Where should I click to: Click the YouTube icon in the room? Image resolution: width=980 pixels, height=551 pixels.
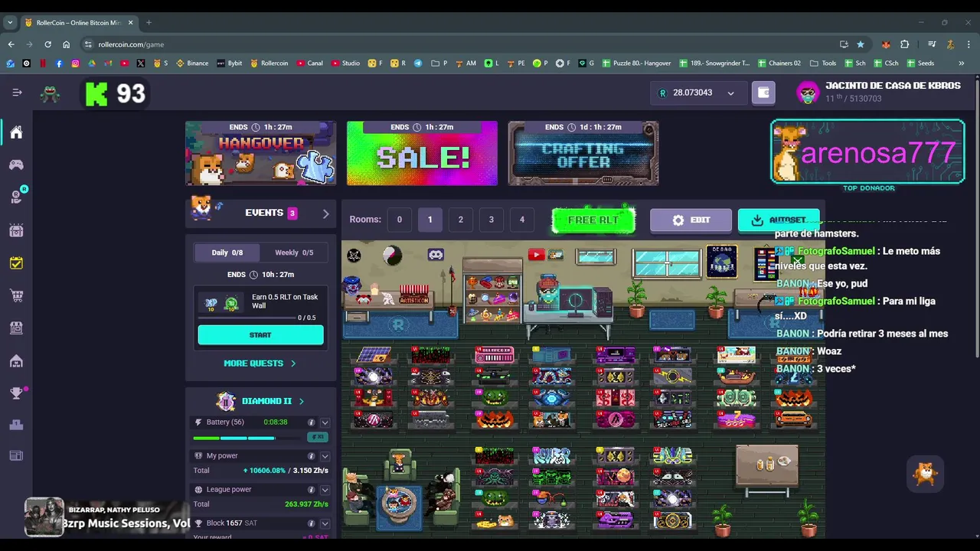[536, 255]
